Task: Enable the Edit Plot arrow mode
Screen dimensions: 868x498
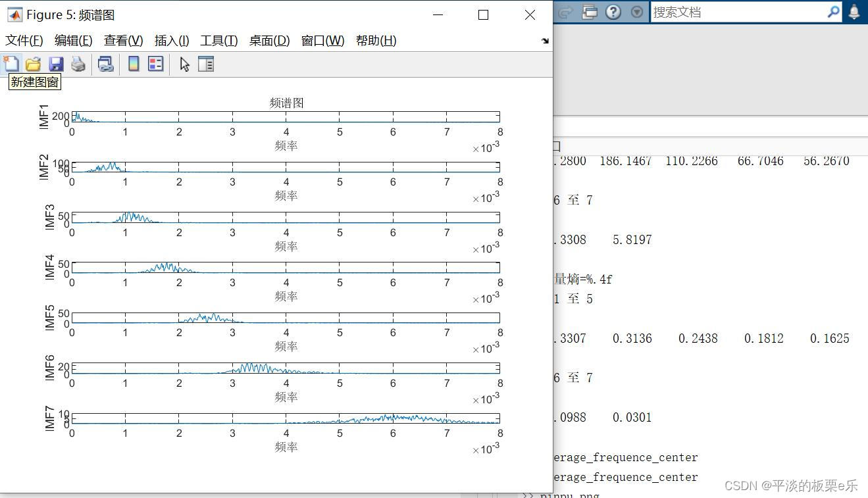Action: [x=184, y=63]
